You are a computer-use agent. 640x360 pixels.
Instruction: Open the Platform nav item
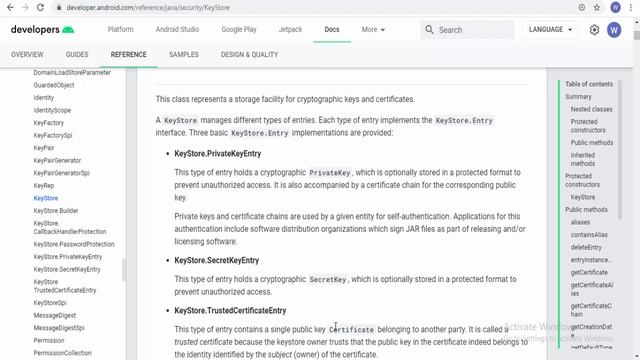[x=120, y=29]
